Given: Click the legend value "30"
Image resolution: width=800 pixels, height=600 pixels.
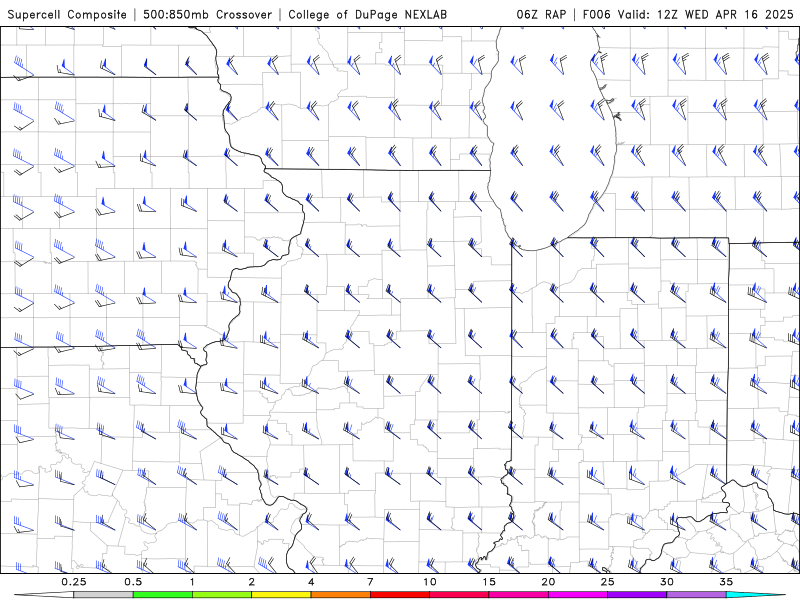Looking at the screenshot, I should tap(667, 582).
